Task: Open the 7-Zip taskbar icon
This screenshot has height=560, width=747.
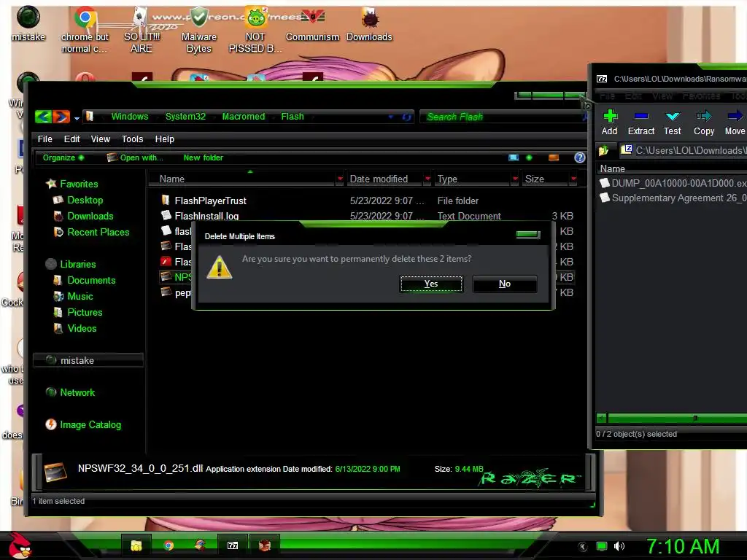Action: pos(233,545)
